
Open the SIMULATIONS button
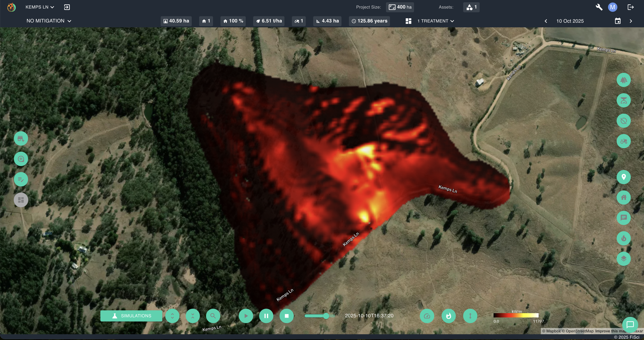131,316
